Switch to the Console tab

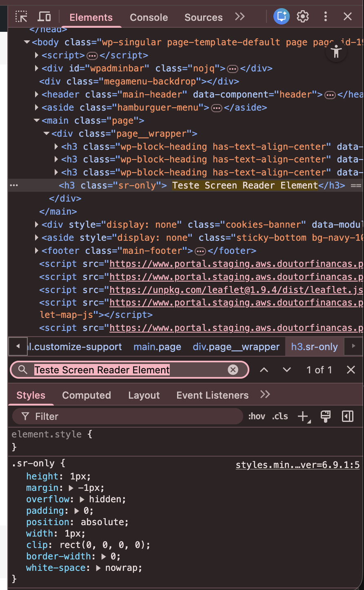(149, 17)
